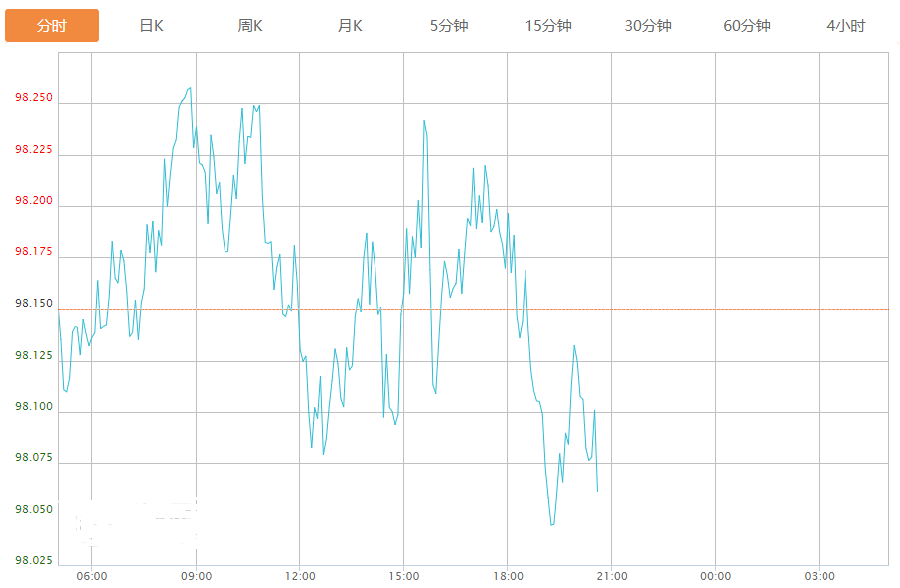The image size is (900, 588).
Task: Open the 周K chart tab
Action: tap(250, 25)
